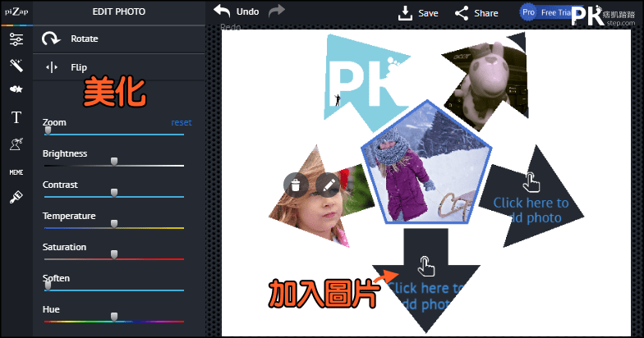The image size is (644, 338).
Task: Click the Contrast label text
Action: point(60,185)
